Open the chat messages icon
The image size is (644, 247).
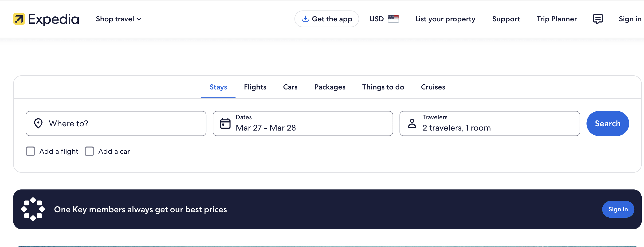597,19
